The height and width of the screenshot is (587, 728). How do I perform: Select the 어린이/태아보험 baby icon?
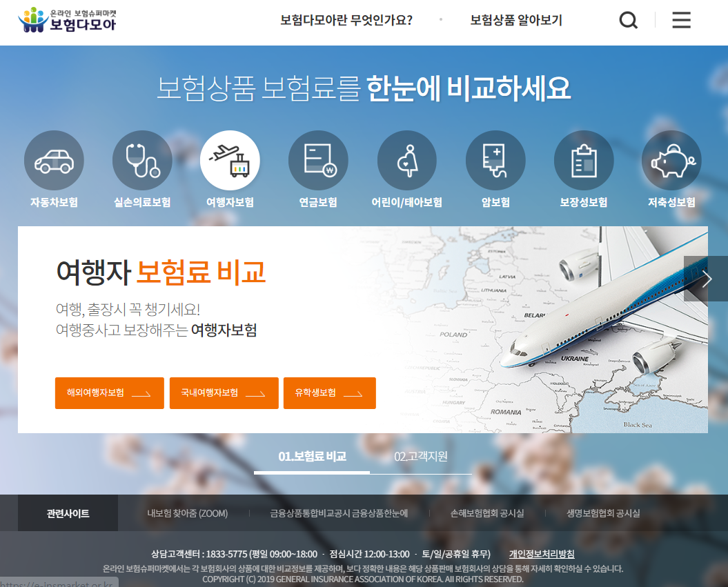(x=406, y=159)
